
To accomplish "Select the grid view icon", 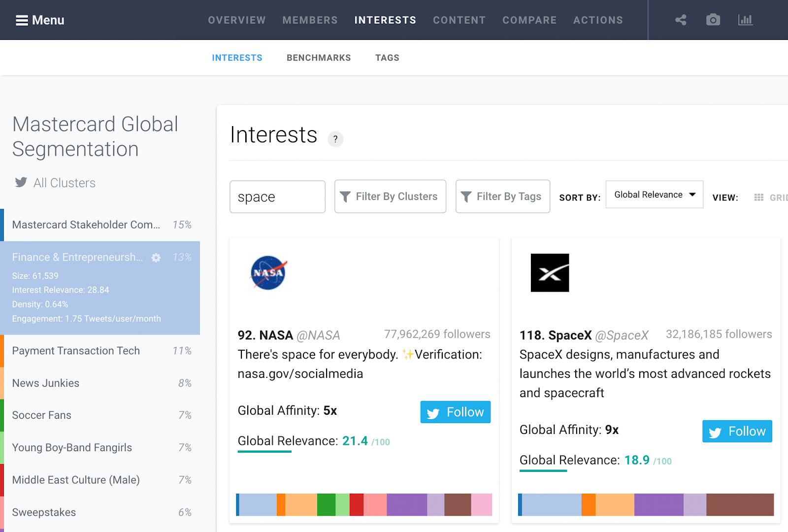I will click(x=758, y=198).
